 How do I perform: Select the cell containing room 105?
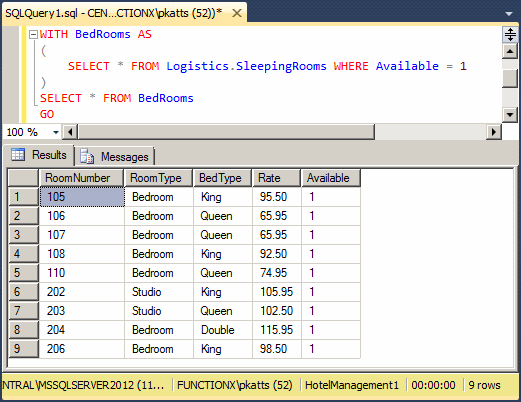tap(82, 197)
